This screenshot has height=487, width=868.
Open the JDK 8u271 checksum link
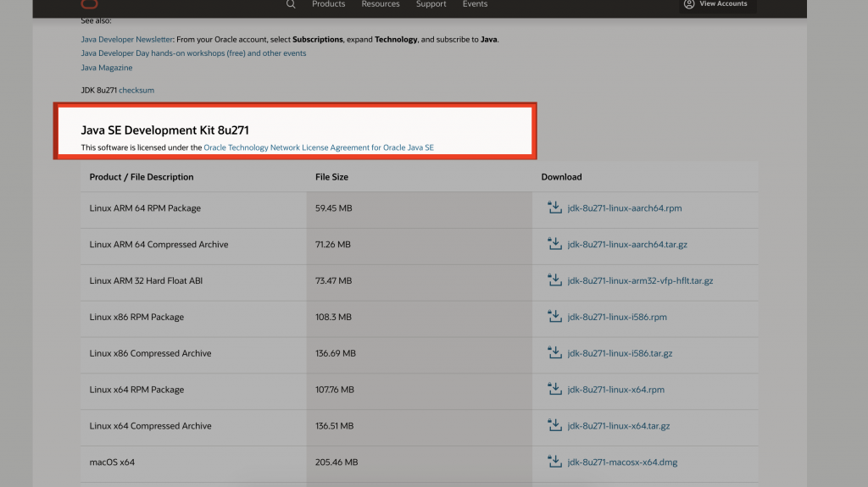136,91
